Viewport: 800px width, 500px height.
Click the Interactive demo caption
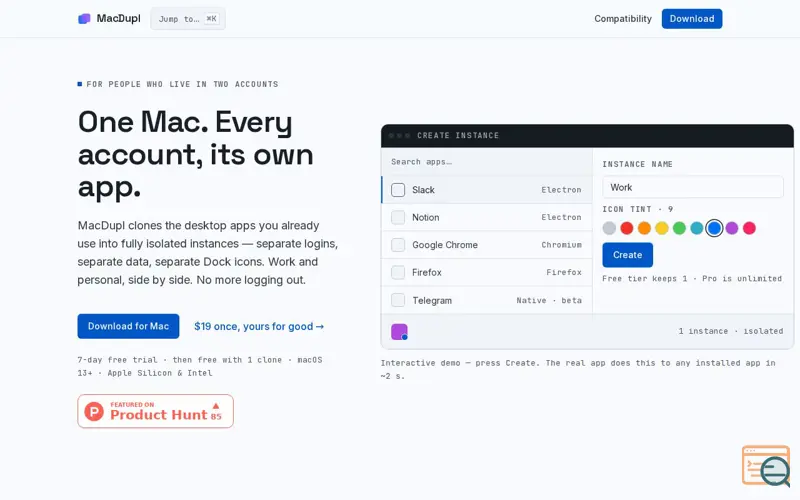578,369
